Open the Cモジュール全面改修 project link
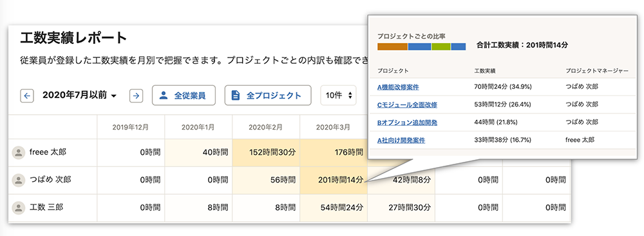The height and width of the screenshot is (236, 644). [x=407, y=105]
